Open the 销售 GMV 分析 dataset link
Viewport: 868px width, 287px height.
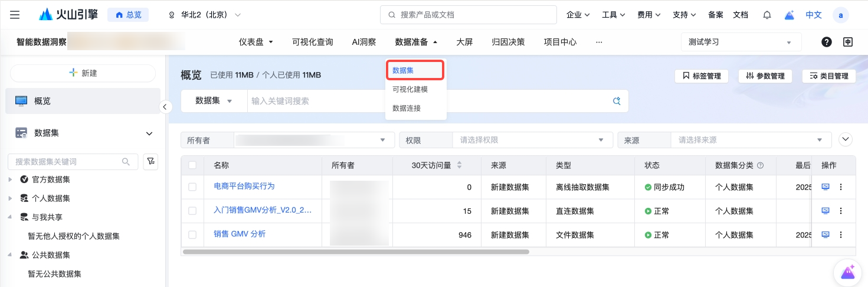coord(240,234)
